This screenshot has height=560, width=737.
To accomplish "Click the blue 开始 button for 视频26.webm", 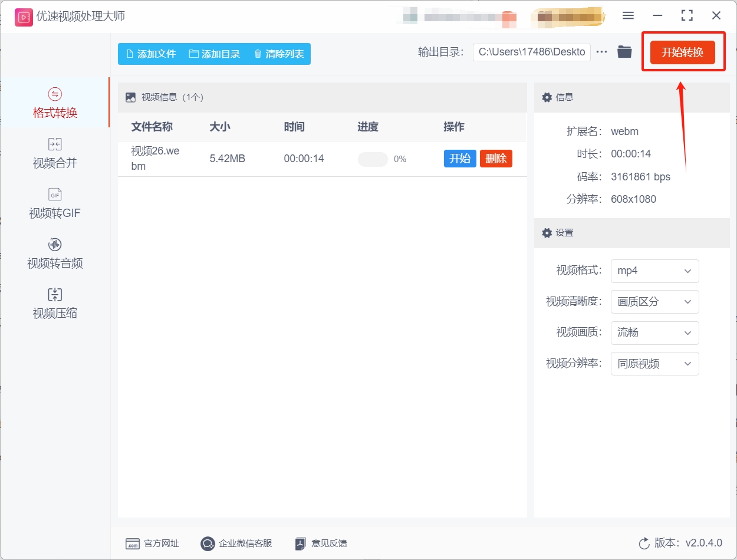I will tap(460, 159).
